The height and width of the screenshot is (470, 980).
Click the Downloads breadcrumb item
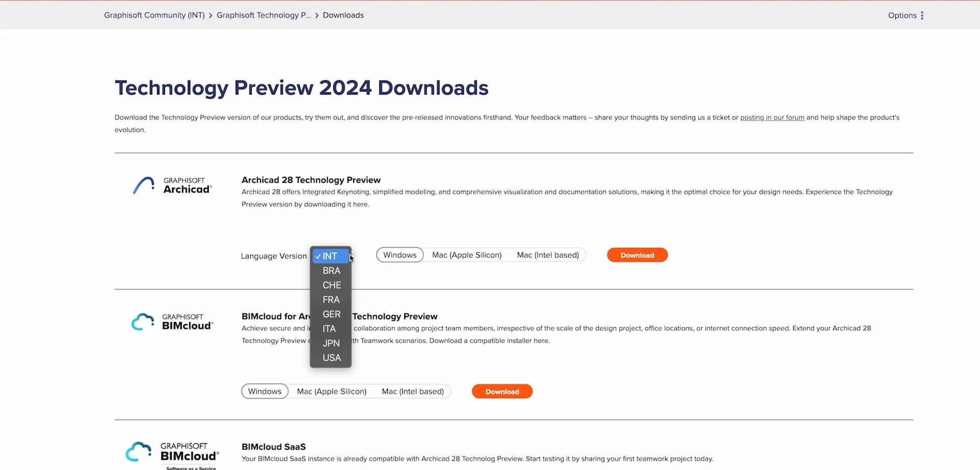(343, 15)
